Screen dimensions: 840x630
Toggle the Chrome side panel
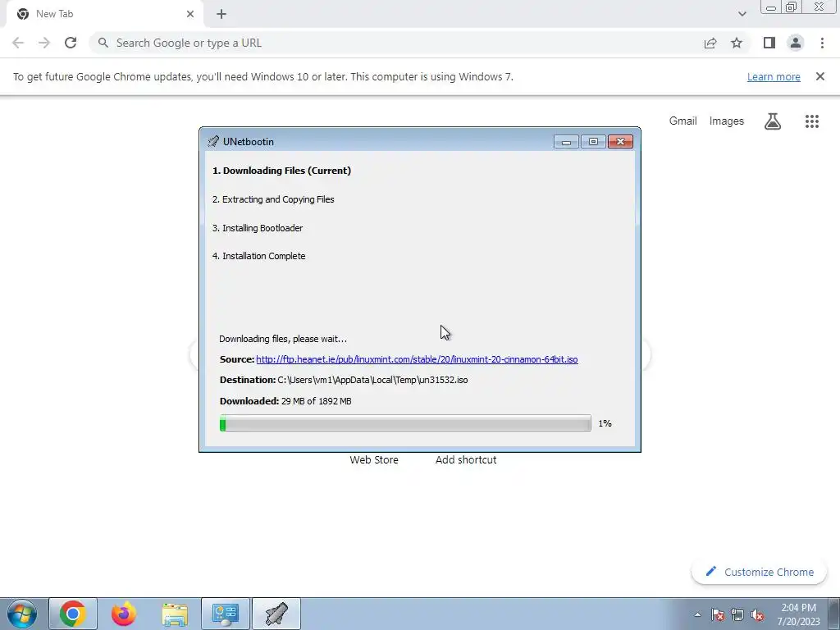[769, 43]
